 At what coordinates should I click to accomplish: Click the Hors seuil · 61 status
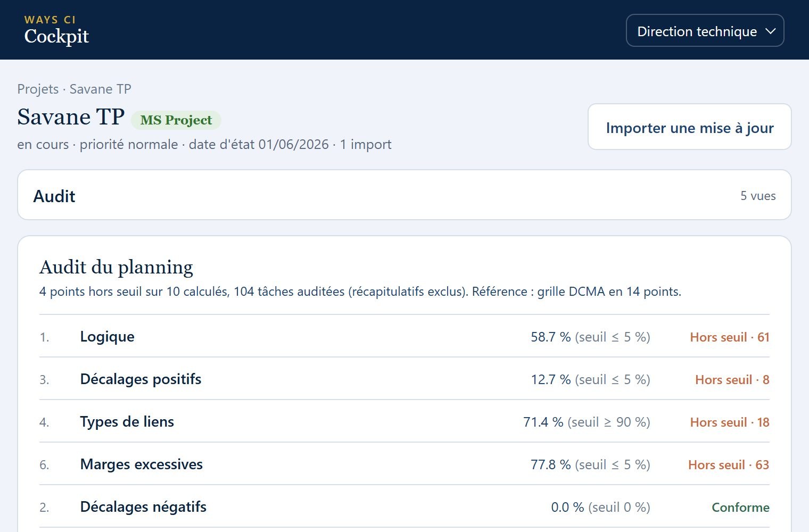(730, 337)
